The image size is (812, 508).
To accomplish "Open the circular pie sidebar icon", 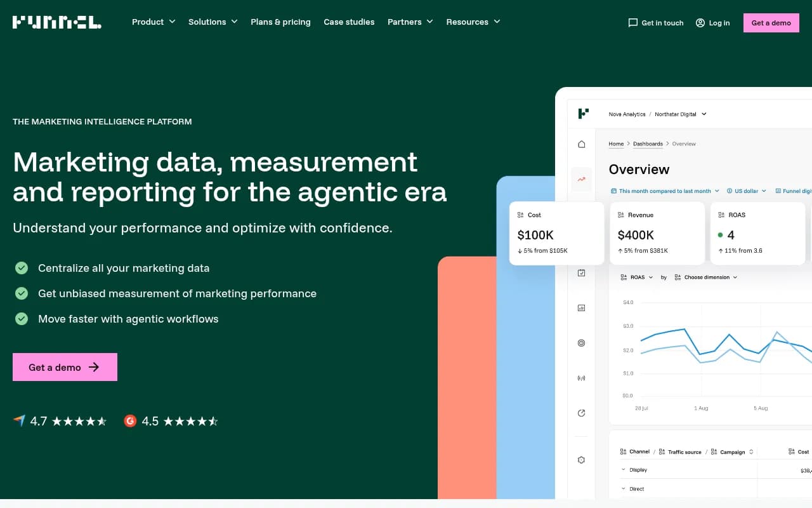I will click(582, 413).
